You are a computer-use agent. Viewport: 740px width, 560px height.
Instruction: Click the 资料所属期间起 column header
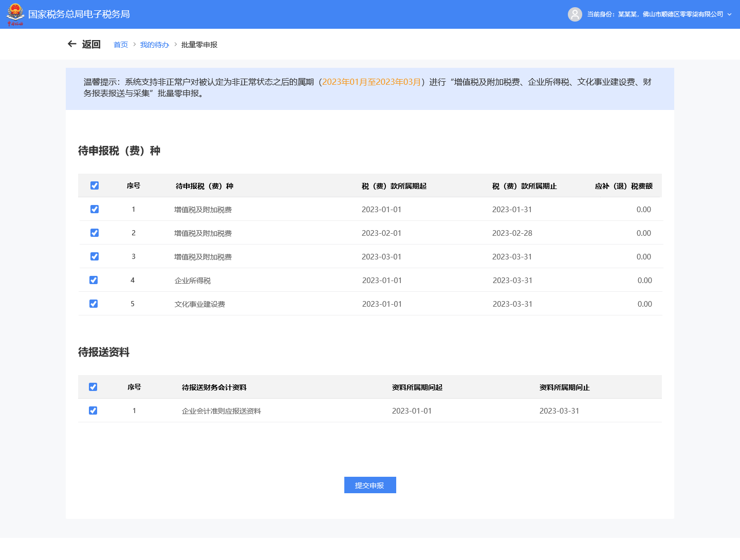[x=417, y=387]
